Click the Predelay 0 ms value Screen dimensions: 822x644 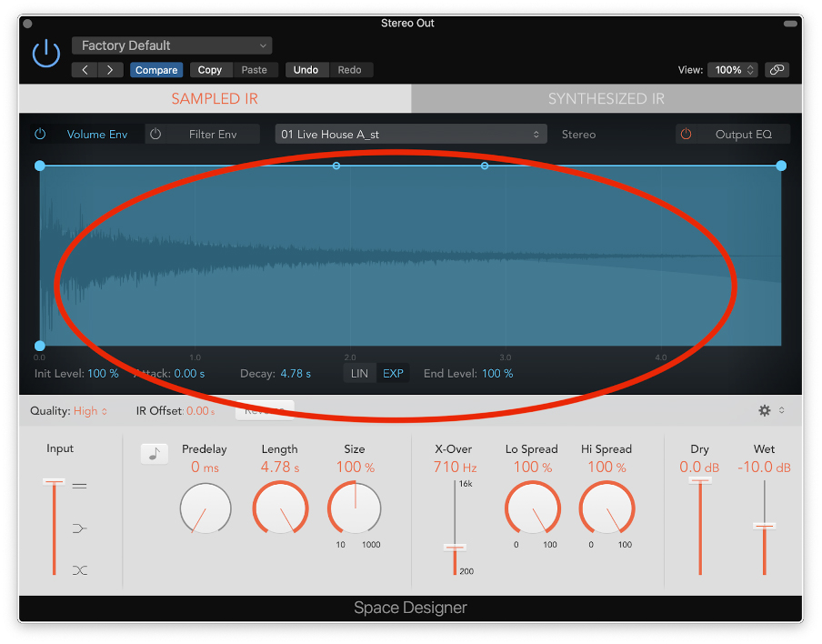(205, 467)
